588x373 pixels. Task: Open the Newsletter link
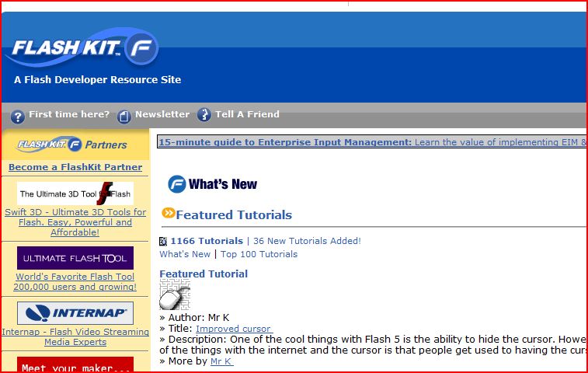coord(162,114)
